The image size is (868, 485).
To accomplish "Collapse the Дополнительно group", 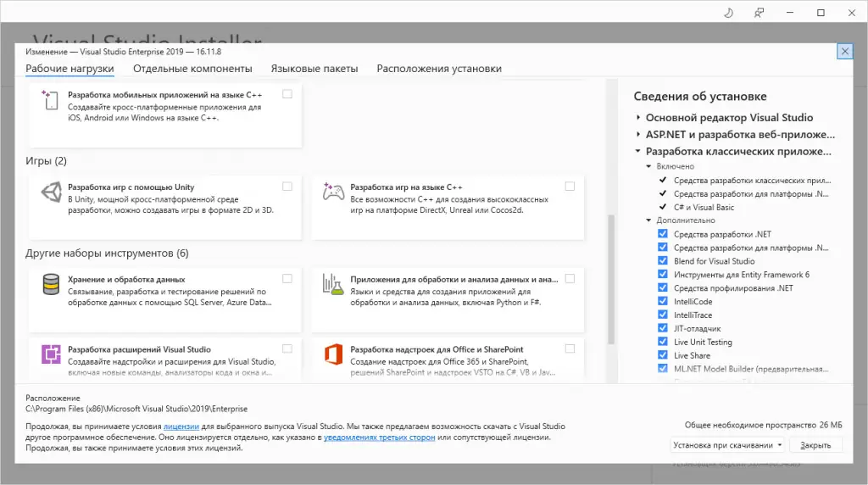I will point(648,220).
